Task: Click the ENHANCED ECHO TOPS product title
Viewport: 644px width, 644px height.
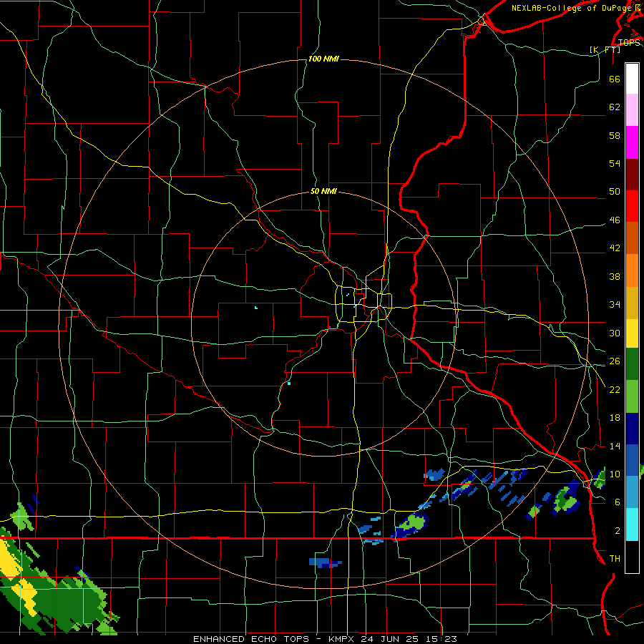Action: [x=251, y=639]
